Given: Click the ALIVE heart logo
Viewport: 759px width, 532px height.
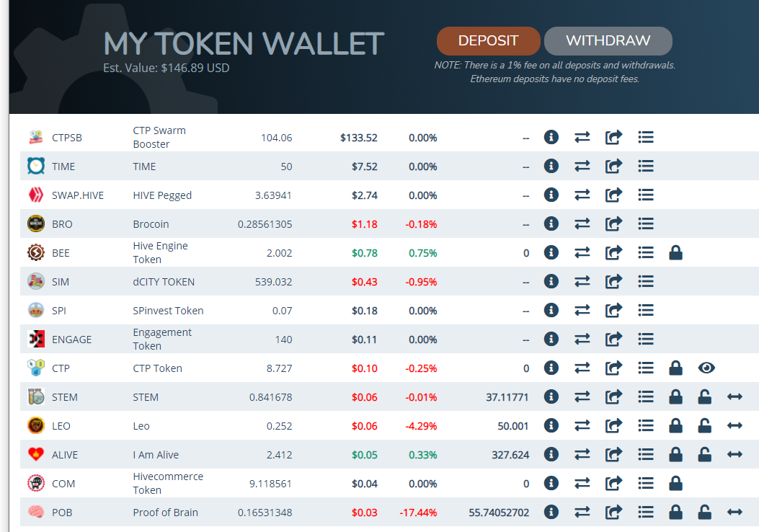Looking at the screenshot, I should click(36, 455).
